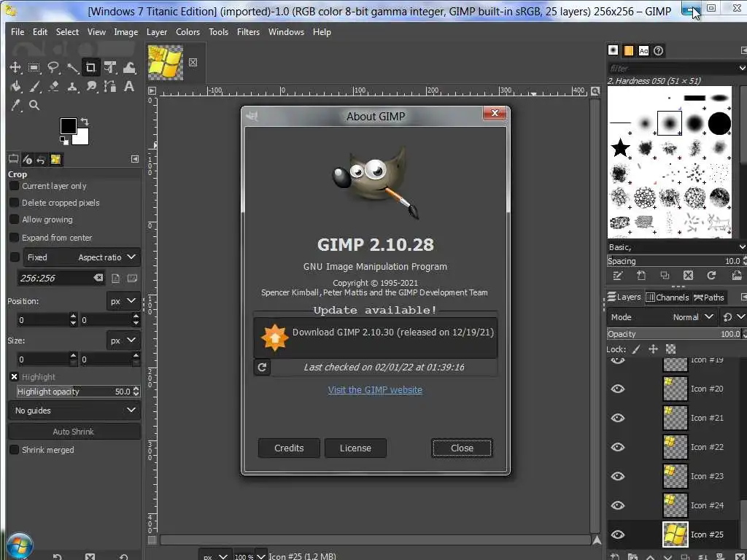Click the Duplicate brush icon
747x560 pixels.
665,275
